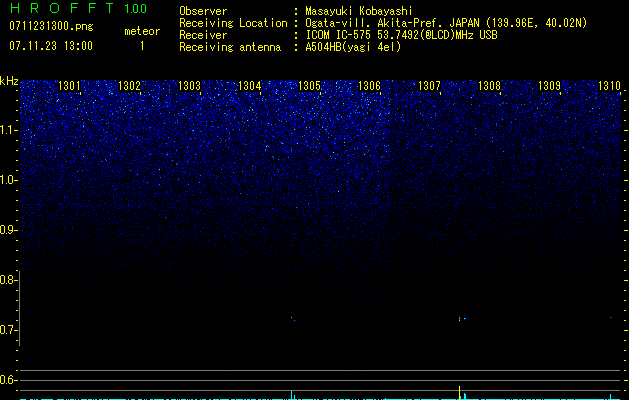Click the 0.7 kHz axis label
Screen dimensions: 629x400
[x=8, y=330]
